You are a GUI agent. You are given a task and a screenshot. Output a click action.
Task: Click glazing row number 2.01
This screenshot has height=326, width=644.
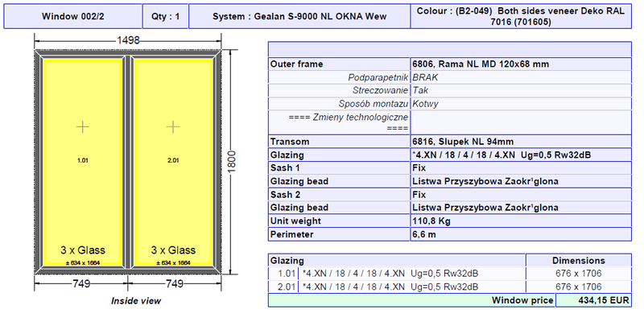pyautogui.click(x=287, y=287)
